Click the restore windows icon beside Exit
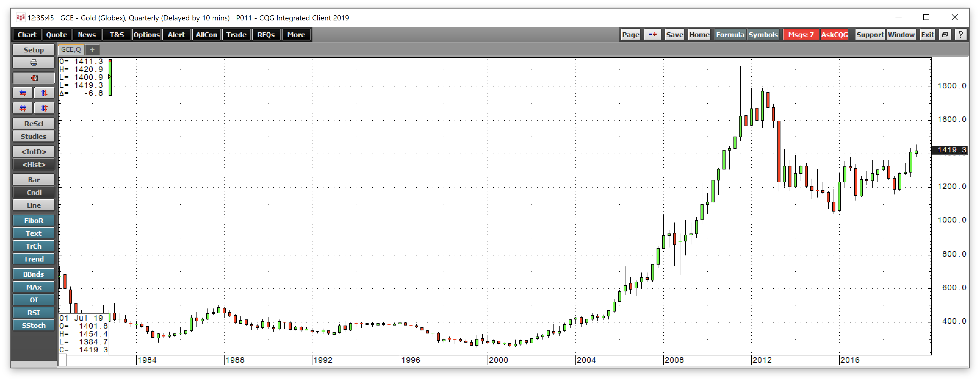Image resolution: width=980 pixels, height=381 pixels. [x=945, y=35]
